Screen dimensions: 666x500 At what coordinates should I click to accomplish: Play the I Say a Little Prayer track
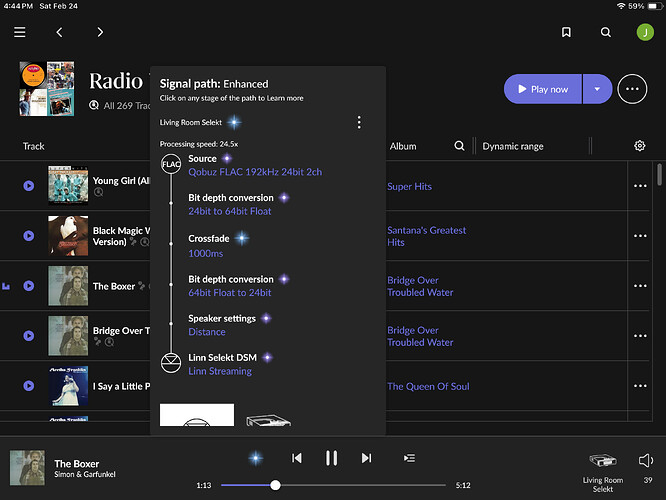click(x=29, y=386)
